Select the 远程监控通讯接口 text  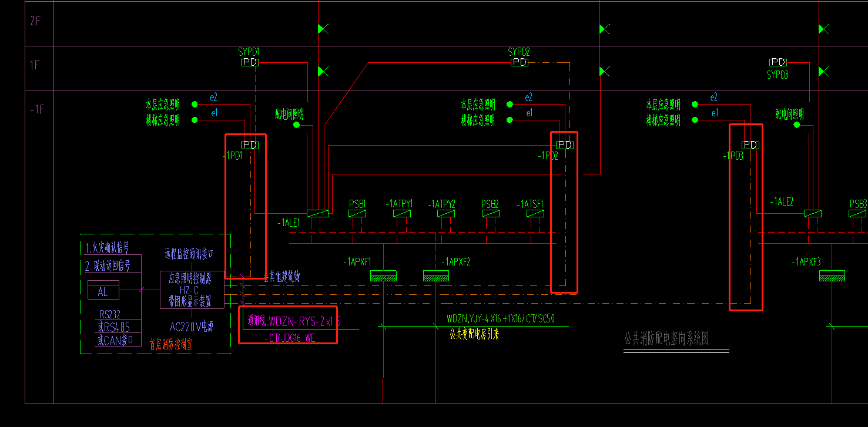(189, 254)
